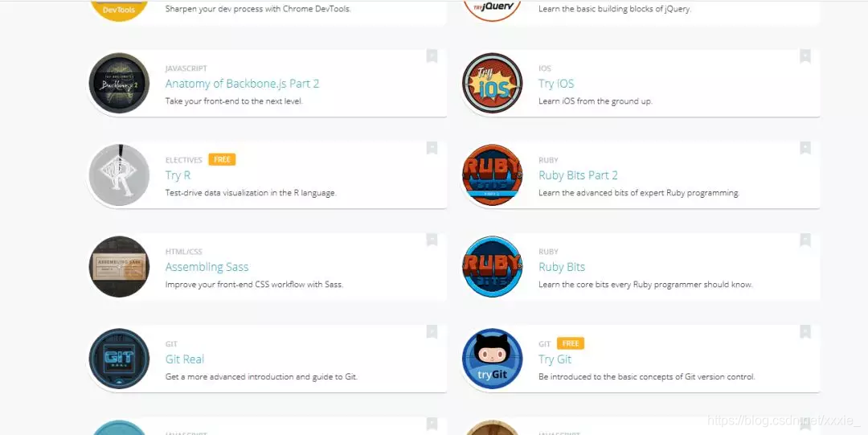The width and height of the screenshot is (868, 435).
Task: Click 'Improve your front-end CSS workflow with Sass.'
Action: click(x=254, y=285)
